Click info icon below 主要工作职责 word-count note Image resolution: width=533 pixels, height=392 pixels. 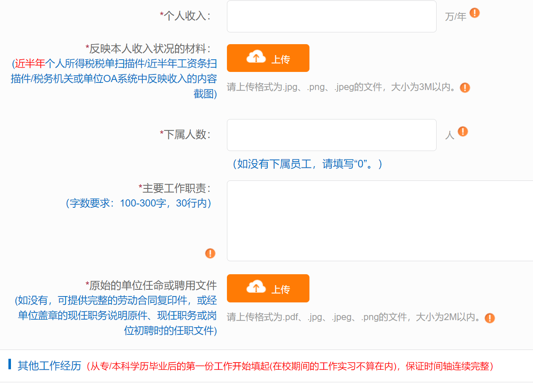[x=210, y=253]
